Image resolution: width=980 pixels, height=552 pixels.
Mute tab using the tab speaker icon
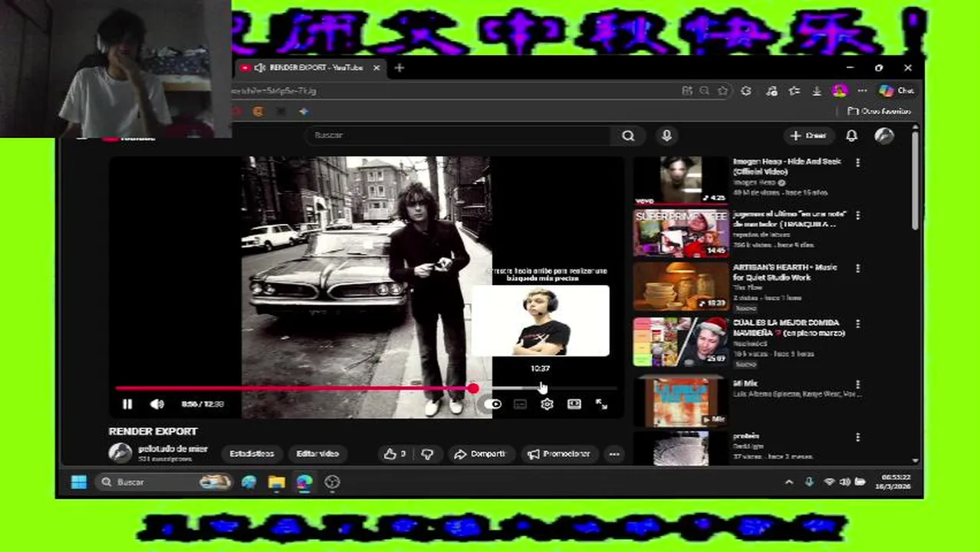tap(259, 67)
